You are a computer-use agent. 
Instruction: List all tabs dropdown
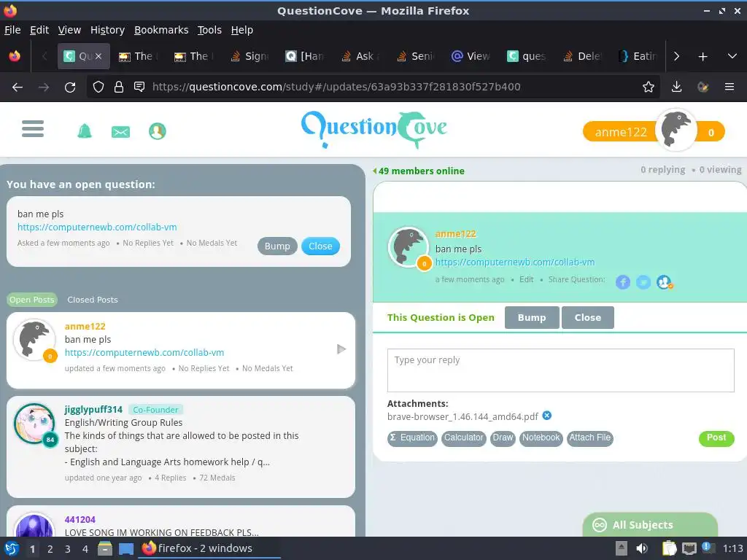732,56
